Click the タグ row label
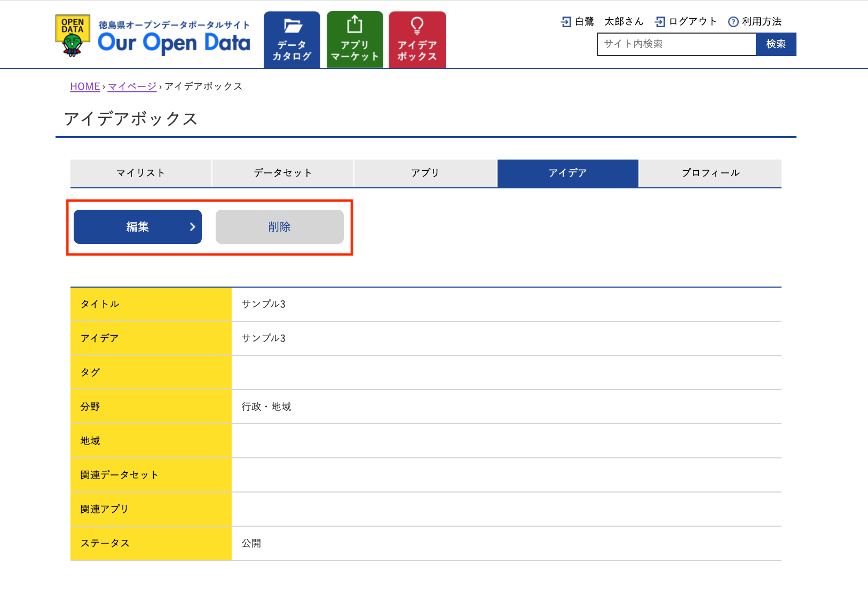This screenshot has width=868, height=603. 90,372
